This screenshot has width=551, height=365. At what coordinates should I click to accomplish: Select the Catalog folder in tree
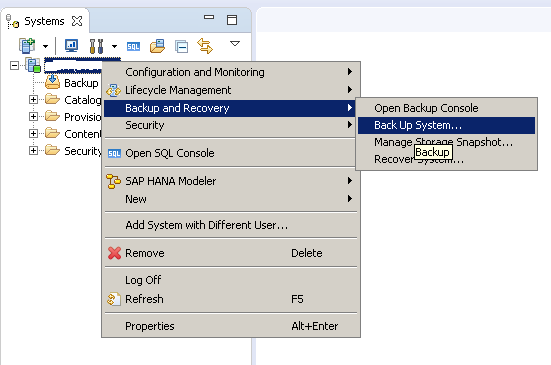coord(73,100)
